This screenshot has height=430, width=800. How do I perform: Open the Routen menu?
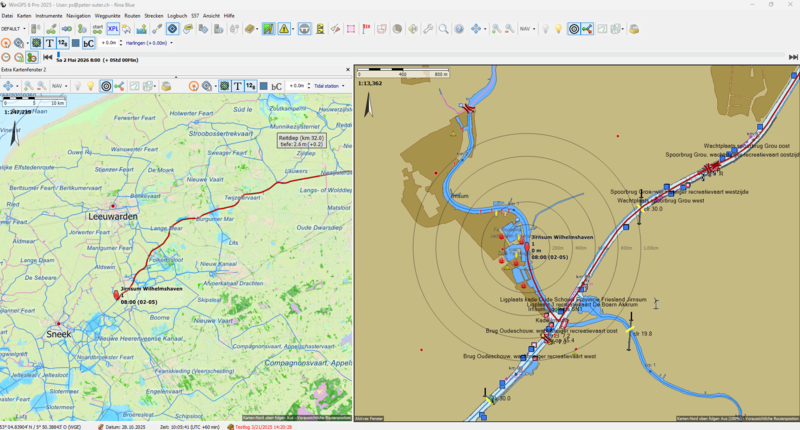click(x=132, y=16)
